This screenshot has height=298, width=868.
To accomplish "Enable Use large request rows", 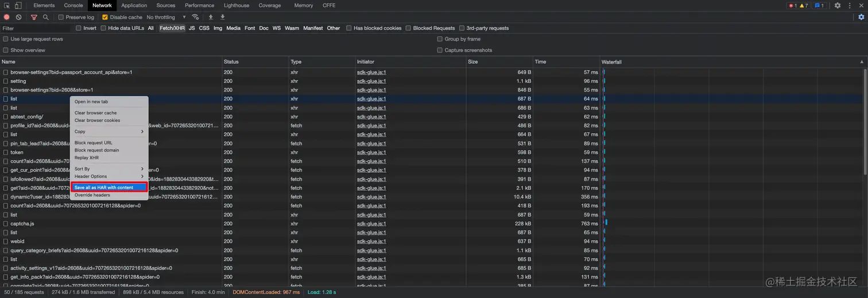I will coord(6,39).
